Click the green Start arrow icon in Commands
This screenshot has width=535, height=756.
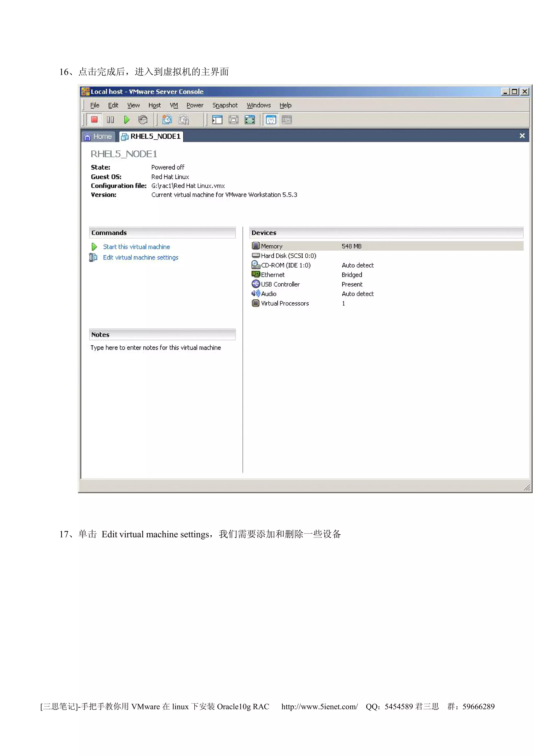tap(94, 247)
